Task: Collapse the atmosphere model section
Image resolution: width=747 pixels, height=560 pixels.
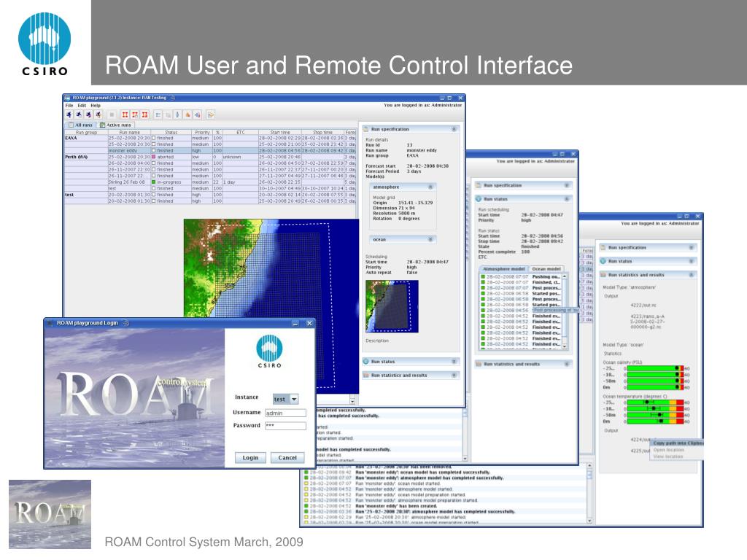Action: pyautogui.click(x=430, y=187)
